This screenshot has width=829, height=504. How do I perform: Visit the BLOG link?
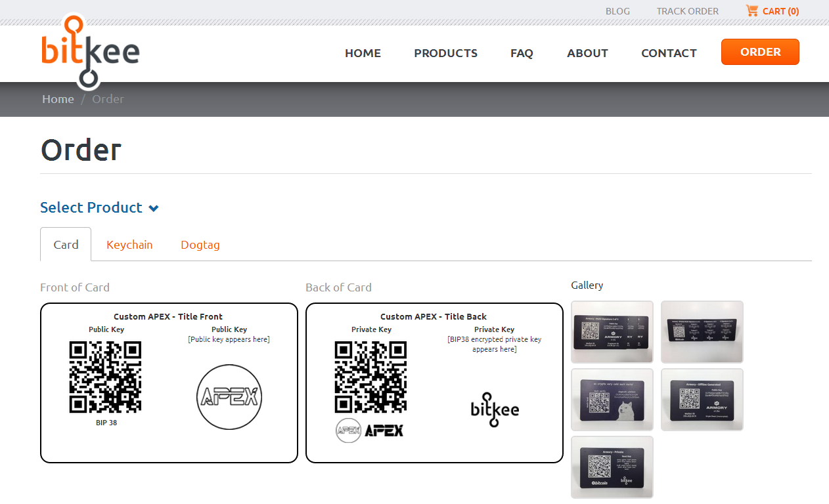[x=617, y=11]
